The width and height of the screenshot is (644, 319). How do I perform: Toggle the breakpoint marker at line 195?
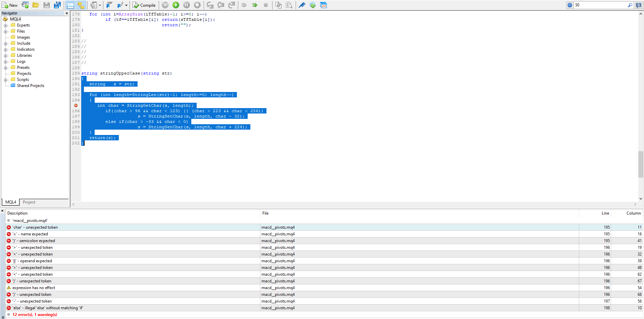76,105
